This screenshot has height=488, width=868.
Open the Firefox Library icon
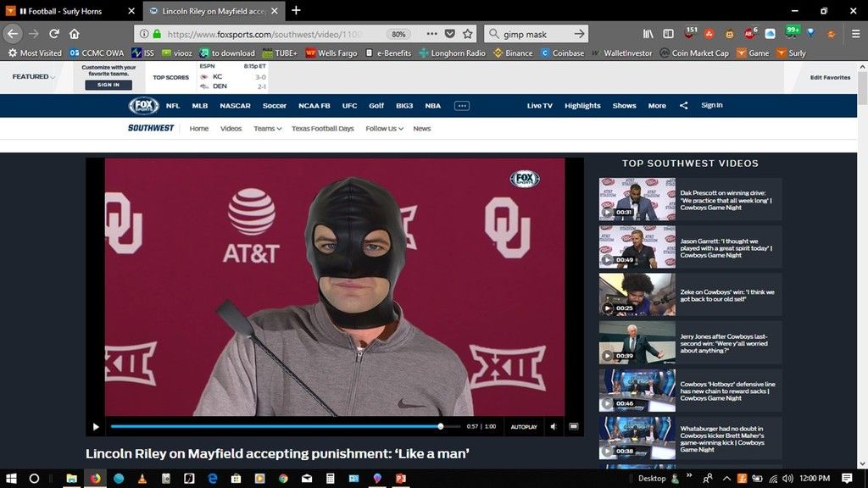tap(648, 34)
